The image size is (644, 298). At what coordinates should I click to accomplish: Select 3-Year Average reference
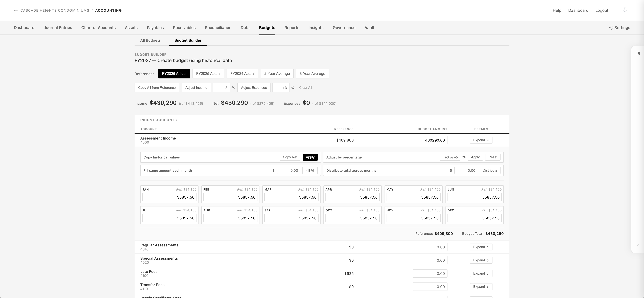pyautogui.click(x=312, y=74)
